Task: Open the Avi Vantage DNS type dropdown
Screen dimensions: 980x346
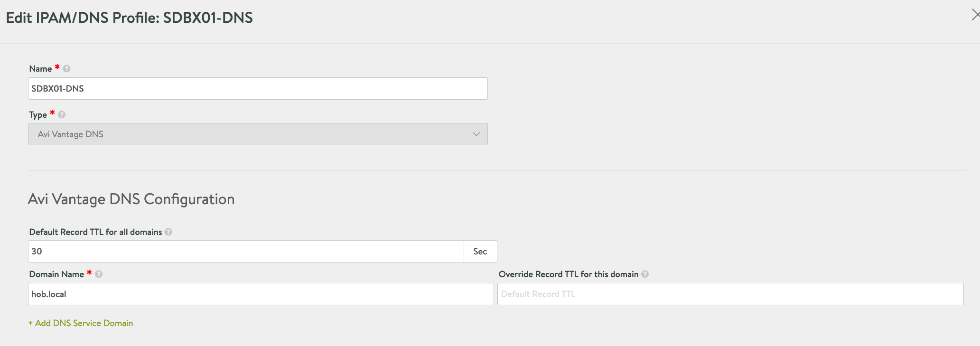Action: tap(258, 134)
